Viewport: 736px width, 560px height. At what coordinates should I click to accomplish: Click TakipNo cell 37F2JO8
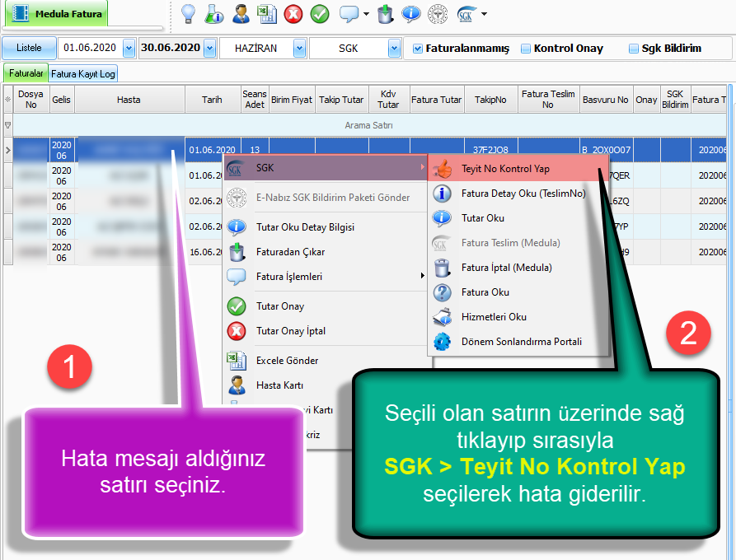coord(490,150)
